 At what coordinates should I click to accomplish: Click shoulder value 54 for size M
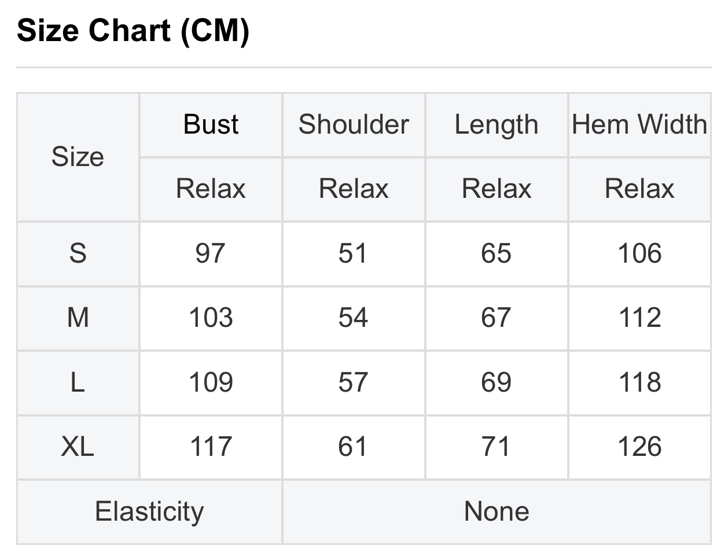pyautogui.click(x=354, y=318)
